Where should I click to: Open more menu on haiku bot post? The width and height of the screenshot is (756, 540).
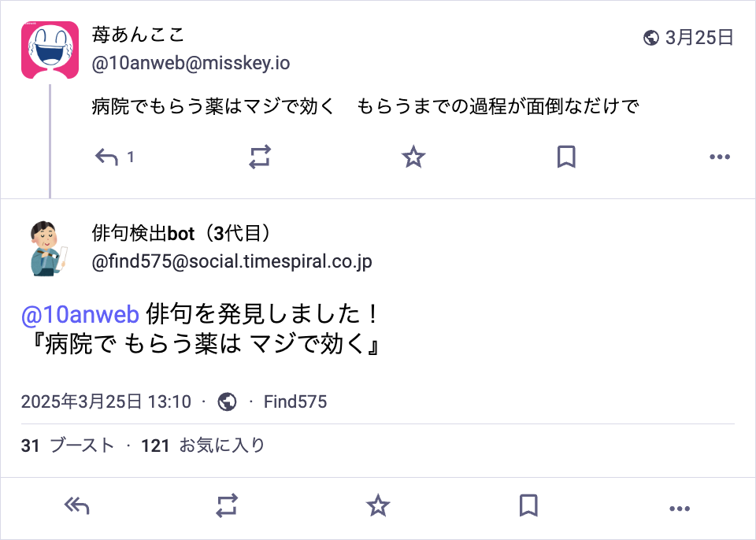(680, 509)
